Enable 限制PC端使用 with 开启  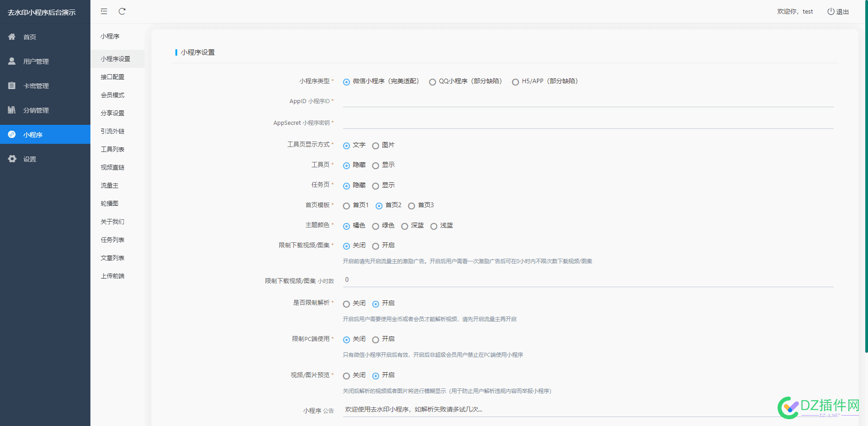point(376,340)
